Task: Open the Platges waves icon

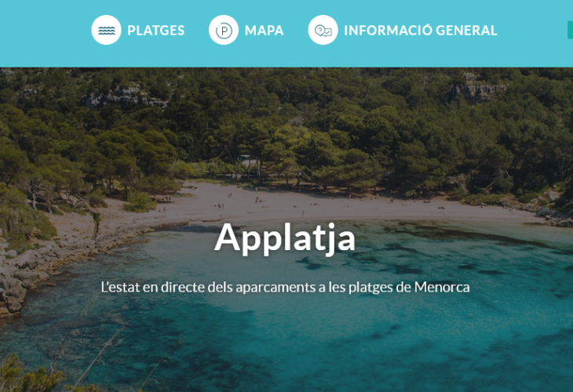Action: click(106, 30)
